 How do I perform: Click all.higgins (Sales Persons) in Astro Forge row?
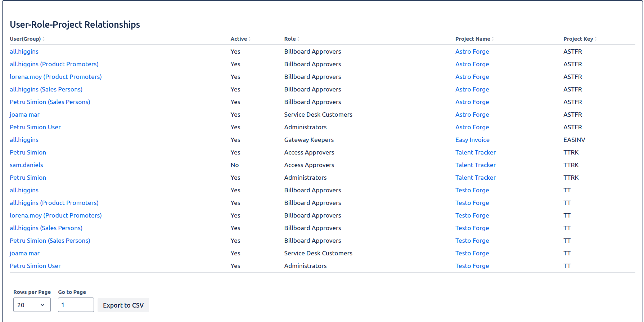(46, 89)
